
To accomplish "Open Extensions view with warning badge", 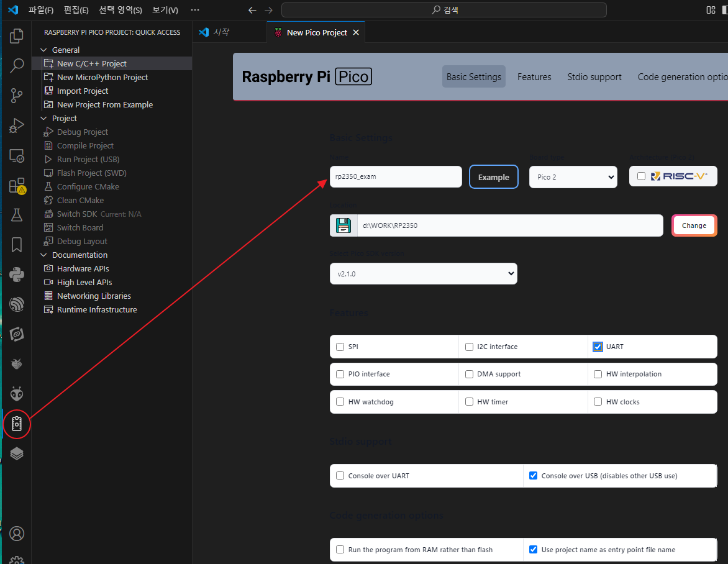I will click(17, 185).
